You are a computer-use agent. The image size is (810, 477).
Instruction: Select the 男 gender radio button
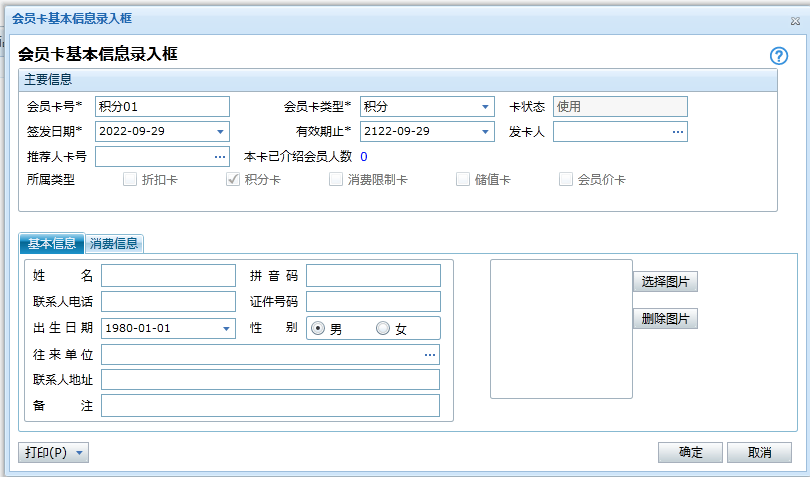[318, 328]
